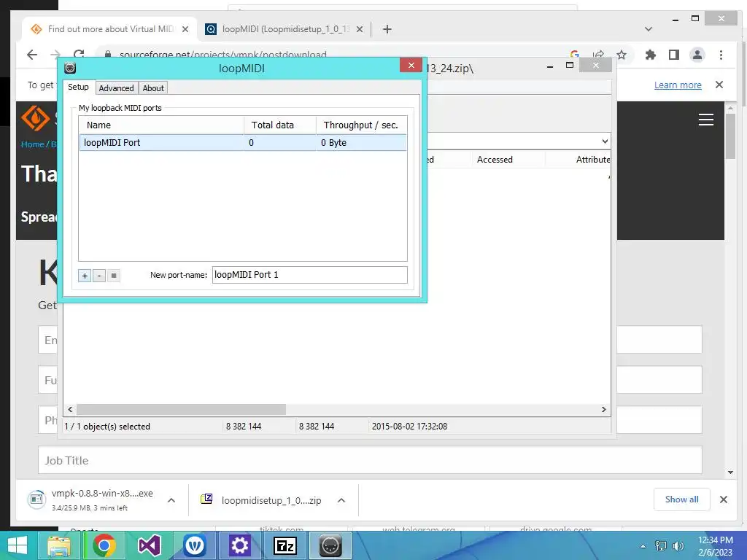Open a new Chrome tab
Screen dimensions: 747x560
(x=387, y=29)
